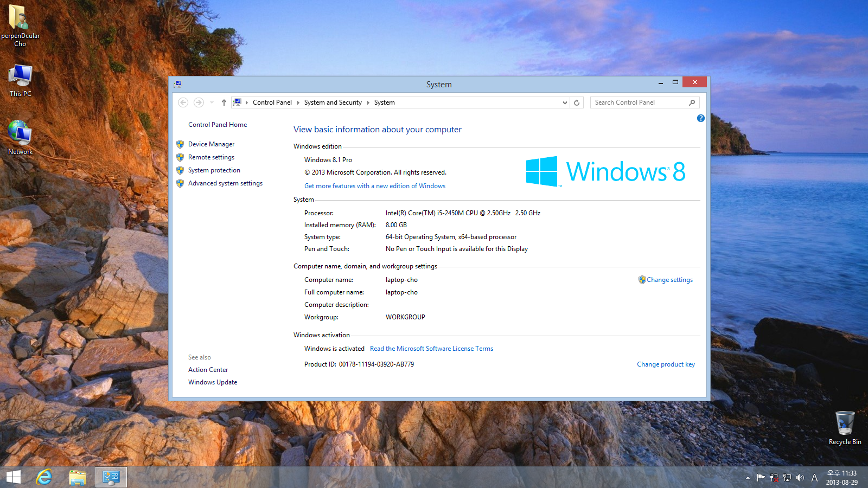868x488 pixels.
Task: Click the Forward navigation arrow
Action: [199, 102]
